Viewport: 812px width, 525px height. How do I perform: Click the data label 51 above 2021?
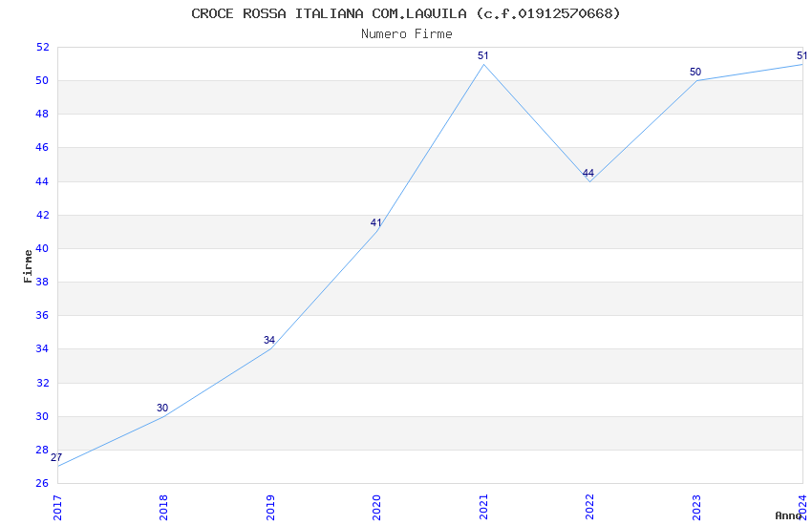(483, 56)
